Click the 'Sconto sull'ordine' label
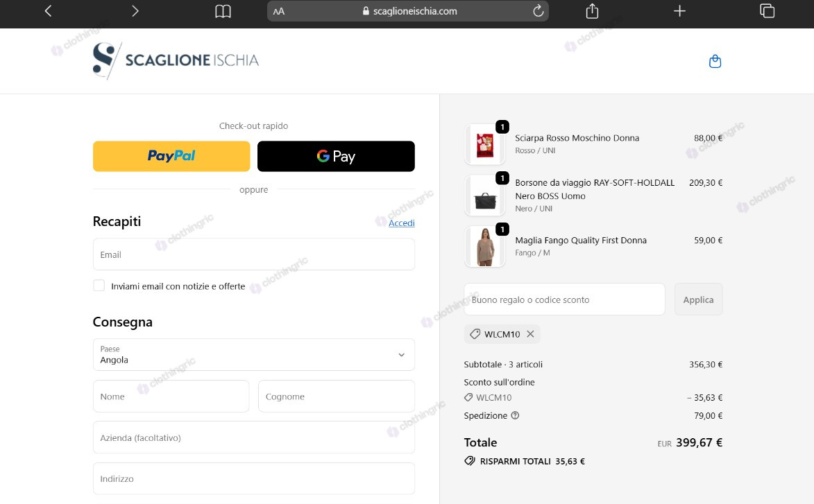Viewport: 814px width, 504px height. click(500, 382)
